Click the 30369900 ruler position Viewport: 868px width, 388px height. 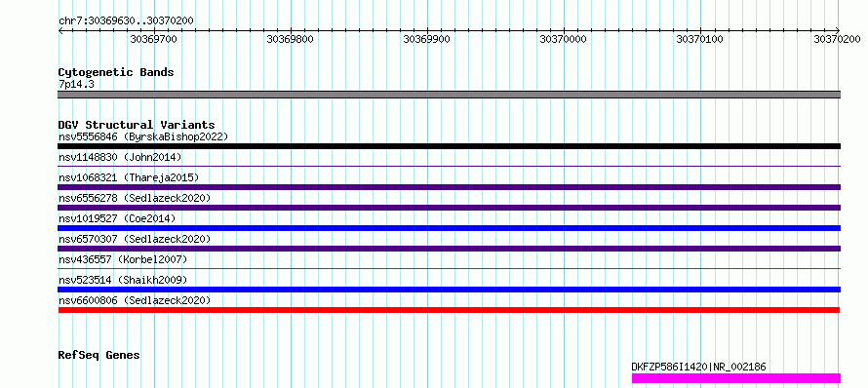pyautogui.click(x=427, y=39)
